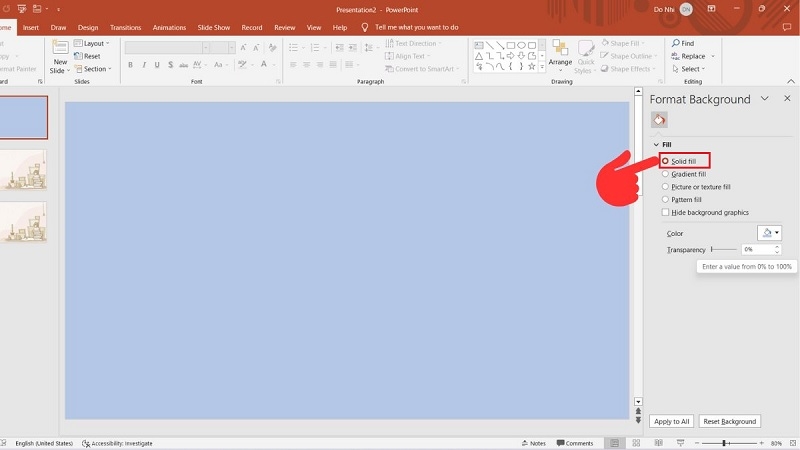
Task: Open the Layout dropdown
Action: coord(92,43)
